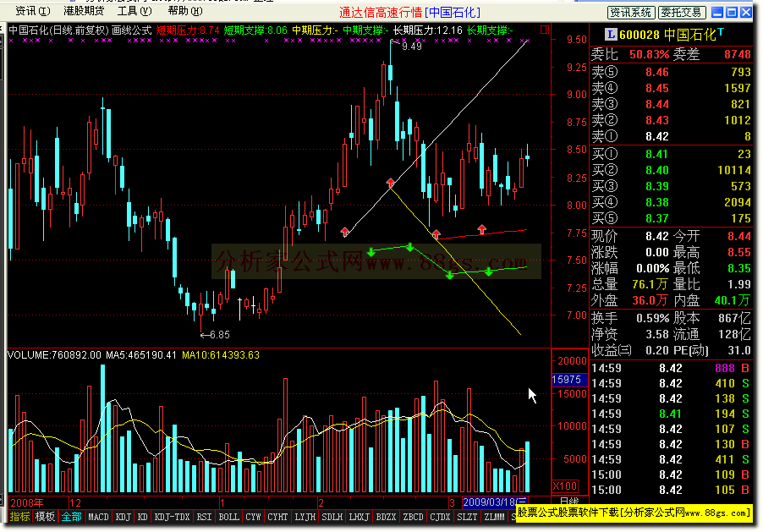This screenshot has width=763, height=532.
Task: Switch to the SDLH indicator tab
Action: [332, 517]
